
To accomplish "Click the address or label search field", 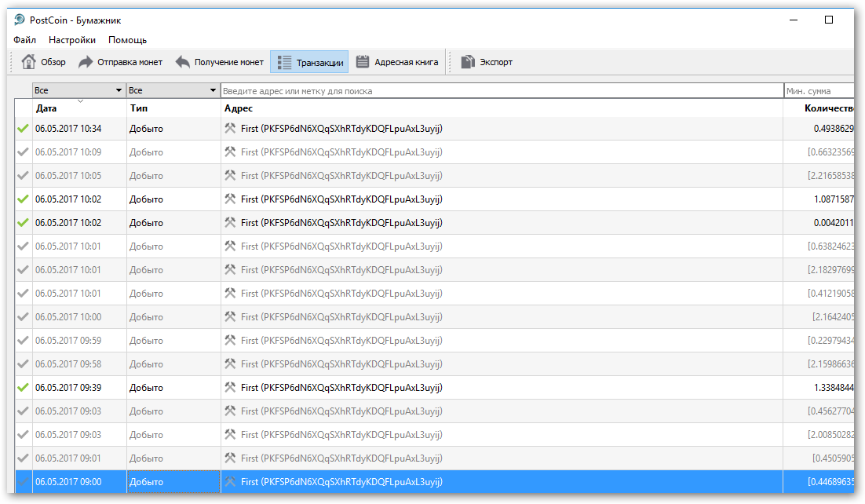I will pyautogui.click(x=502, y=91).
